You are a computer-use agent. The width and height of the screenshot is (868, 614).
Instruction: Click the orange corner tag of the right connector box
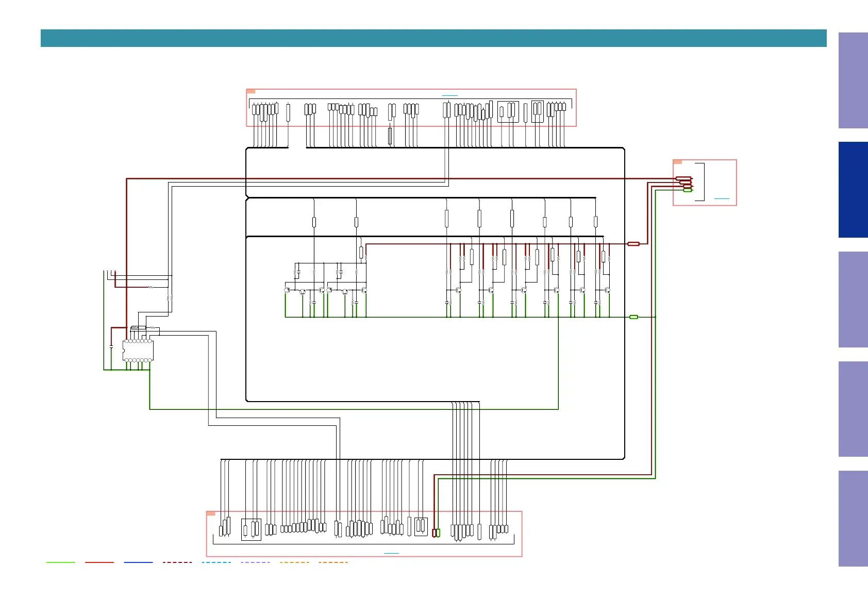coord(678,162)
